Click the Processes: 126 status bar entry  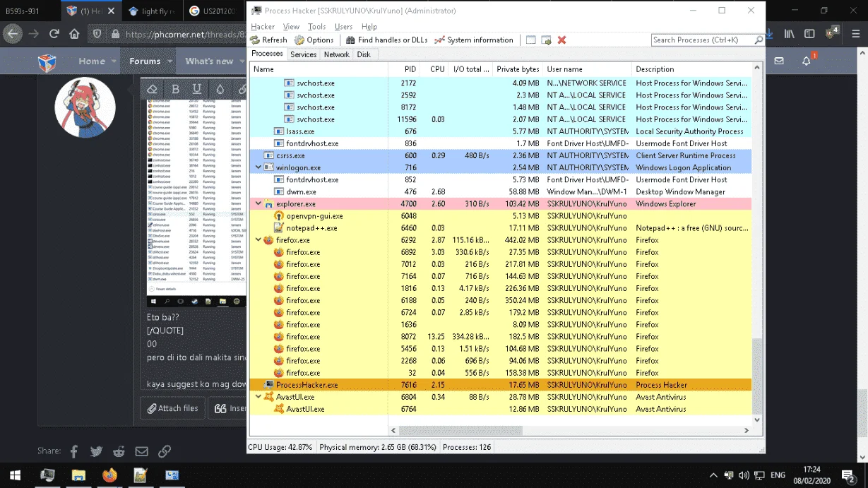click(467, 447)
